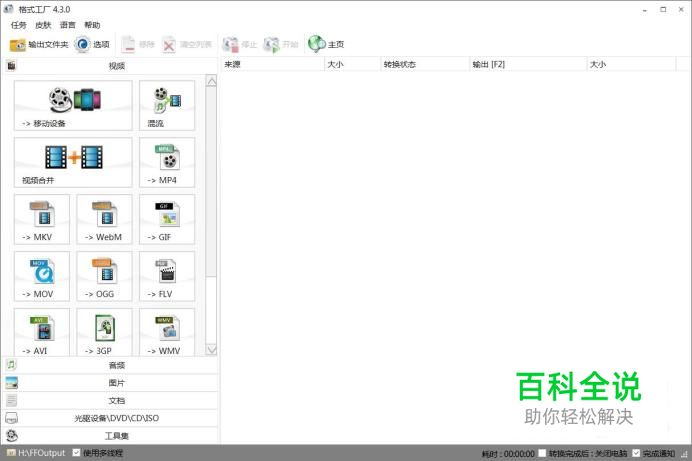Expand the 文档 document category

pyautogui.click(x=110, y=401)
